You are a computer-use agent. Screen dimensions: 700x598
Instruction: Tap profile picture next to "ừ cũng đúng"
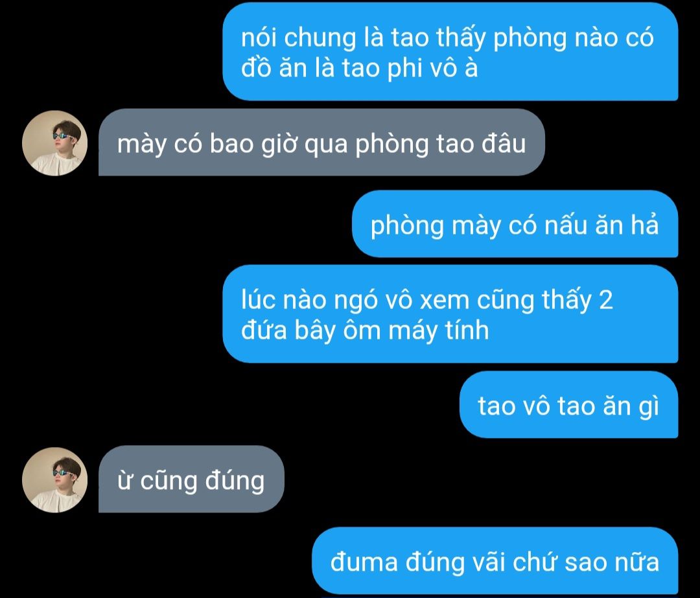54,479
